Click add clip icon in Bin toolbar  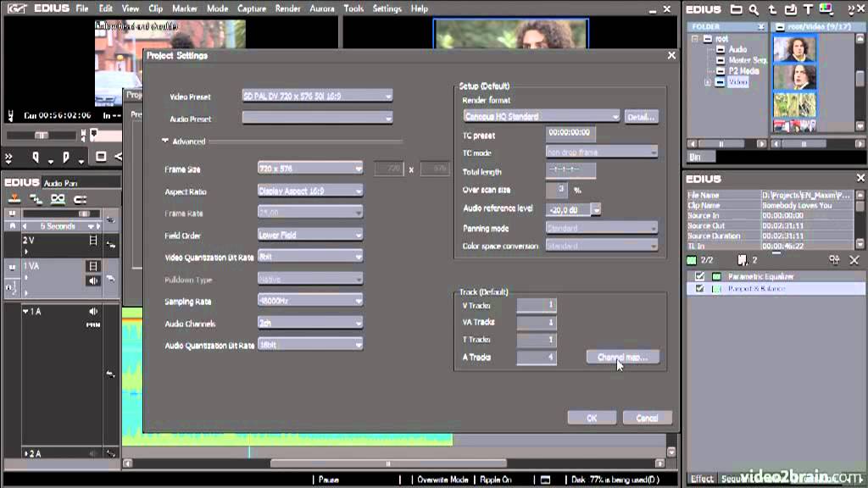[x=791, y=9]
